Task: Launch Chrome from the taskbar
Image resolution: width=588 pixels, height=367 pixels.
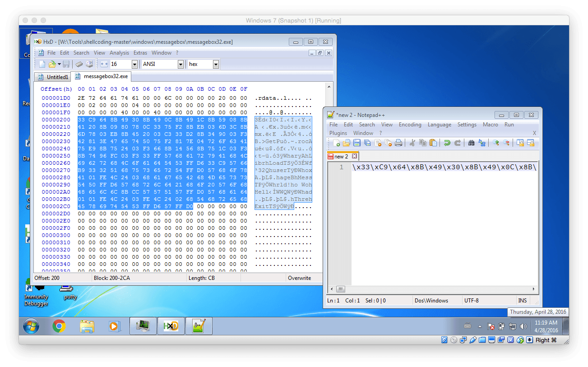Action: click(x=59, y=326)
